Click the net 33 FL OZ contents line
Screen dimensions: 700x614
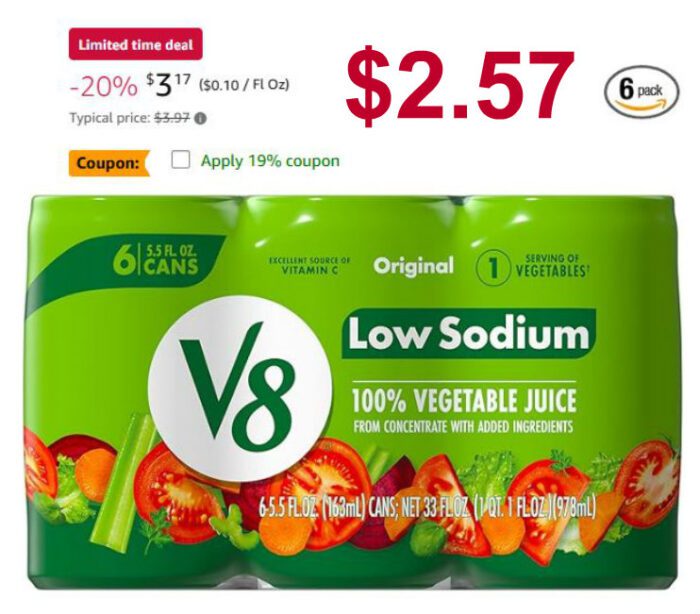point(427,506)
